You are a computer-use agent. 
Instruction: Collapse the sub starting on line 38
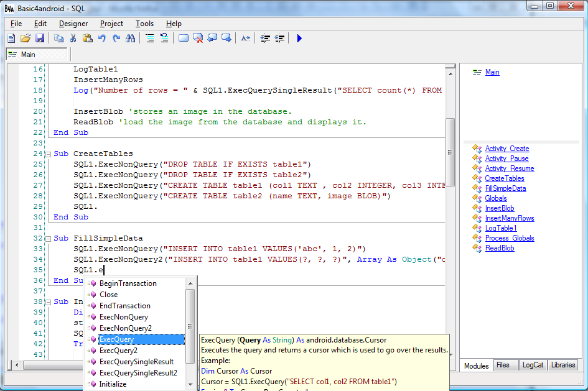pyautogui.click(x=49, y=302)
